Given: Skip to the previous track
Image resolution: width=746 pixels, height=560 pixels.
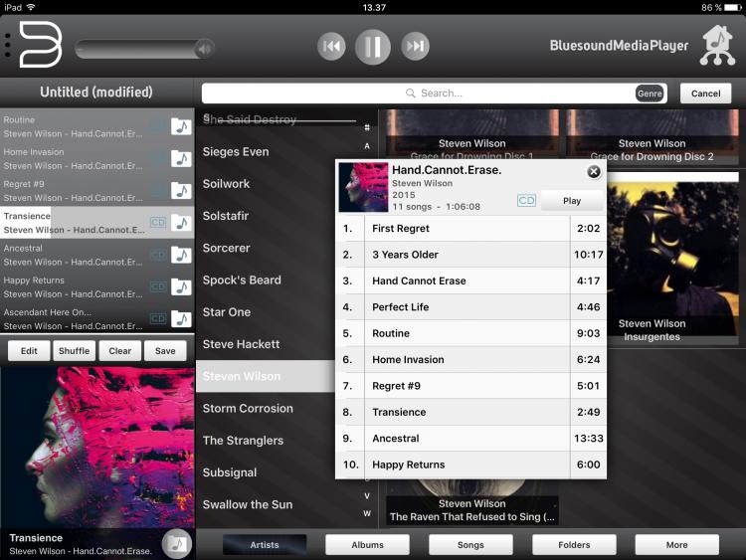Looking at the screenshot, I should tap(331, 46).
